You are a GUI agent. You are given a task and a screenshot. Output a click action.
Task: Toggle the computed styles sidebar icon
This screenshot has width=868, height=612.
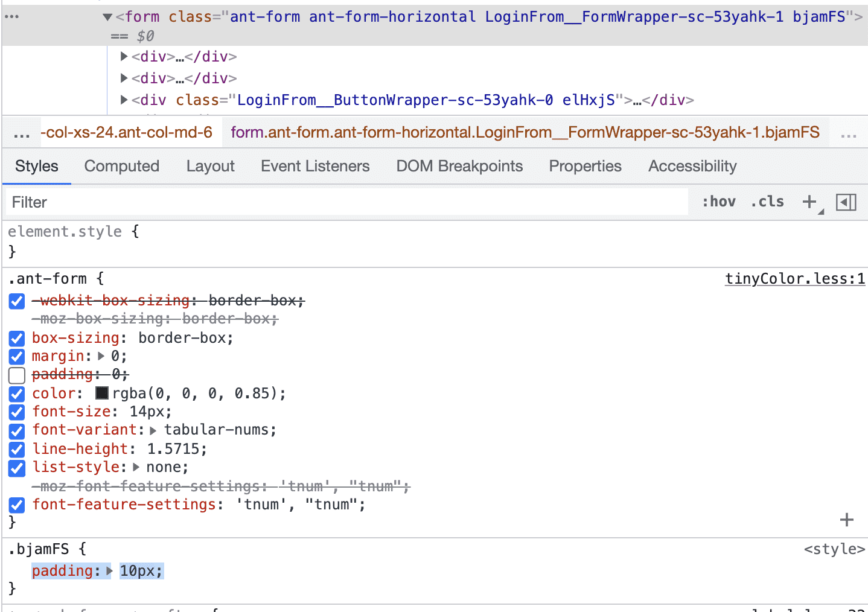coord(846,202)
